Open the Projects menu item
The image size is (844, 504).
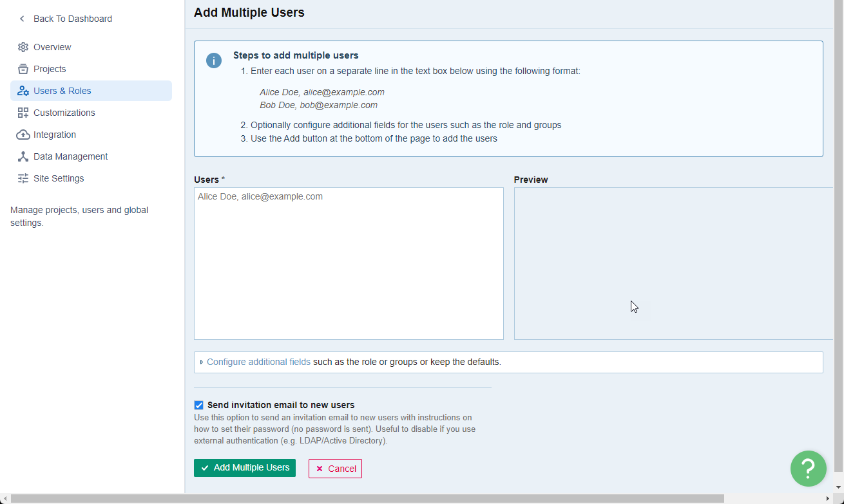coord(50,69)
